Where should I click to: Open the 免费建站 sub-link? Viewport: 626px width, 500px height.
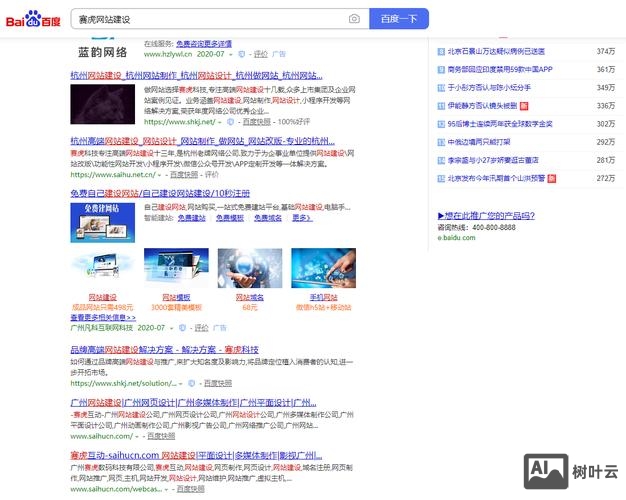pyautogui.click(x=192, y=218)
